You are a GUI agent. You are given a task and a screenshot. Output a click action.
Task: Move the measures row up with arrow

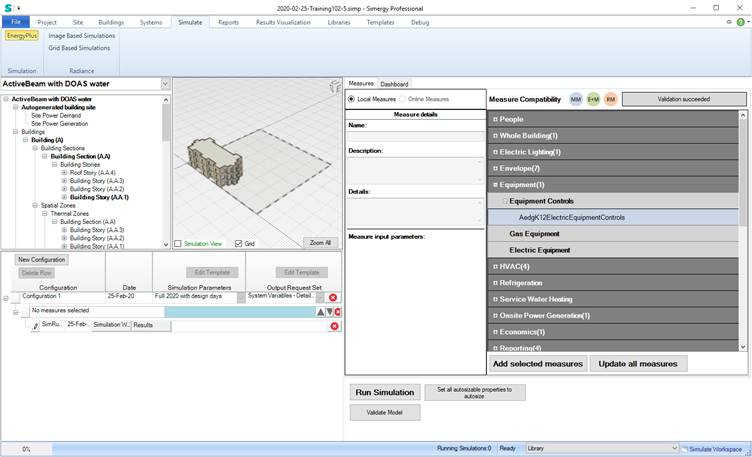point(320,312)
